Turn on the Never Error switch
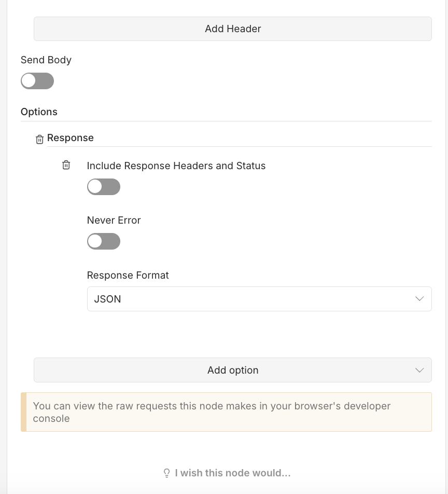The height and width of the screenshot is (494, 448). click(104, 241)
